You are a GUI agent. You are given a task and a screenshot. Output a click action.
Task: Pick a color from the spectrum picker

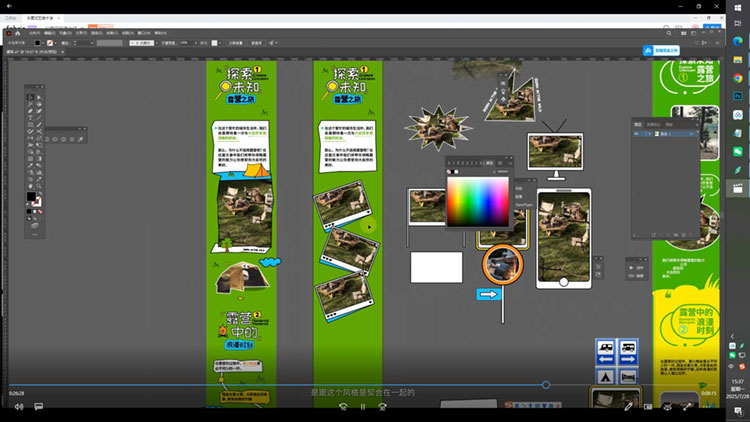click(476, 201)
